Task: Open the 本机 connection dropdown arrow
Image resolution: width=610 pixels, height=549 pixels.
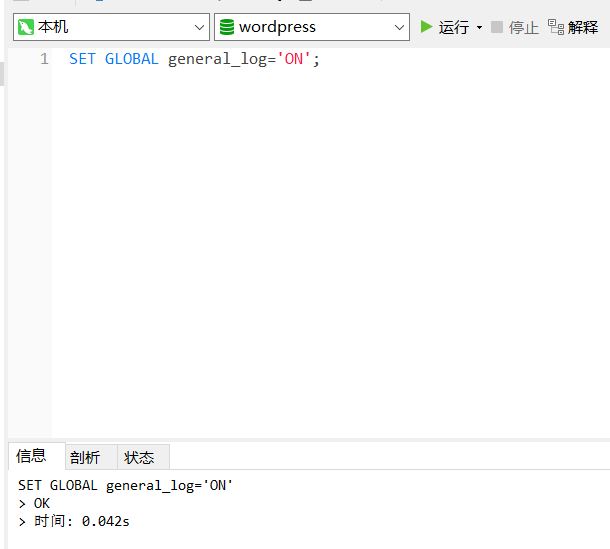Action: click(x=198, y=27)
